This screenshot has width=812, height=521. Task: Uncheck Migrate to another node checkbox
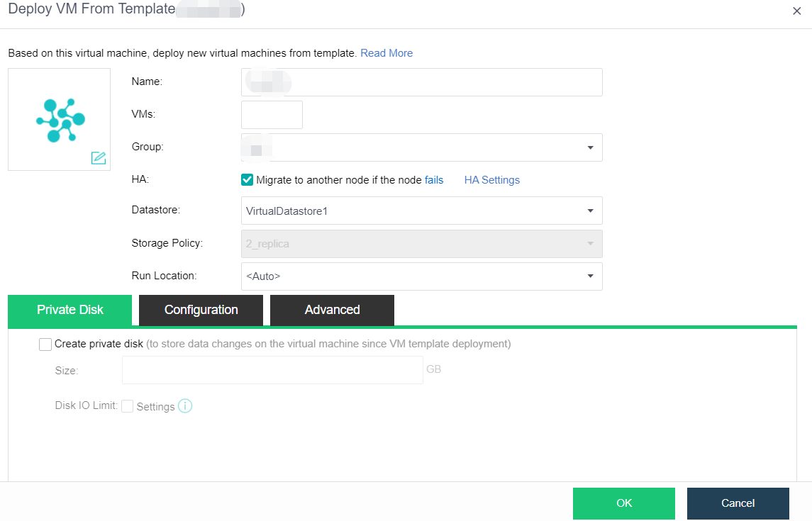pos(247,180)
